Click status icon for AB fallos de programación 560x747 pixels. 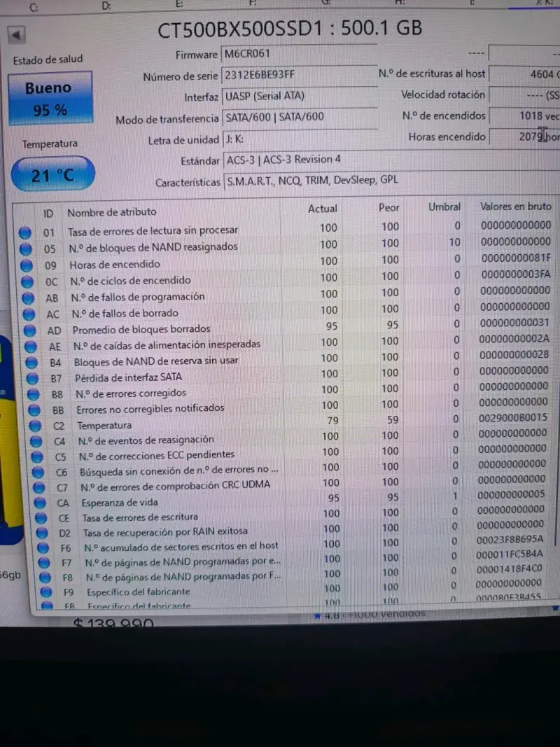[x=29, y=298]
